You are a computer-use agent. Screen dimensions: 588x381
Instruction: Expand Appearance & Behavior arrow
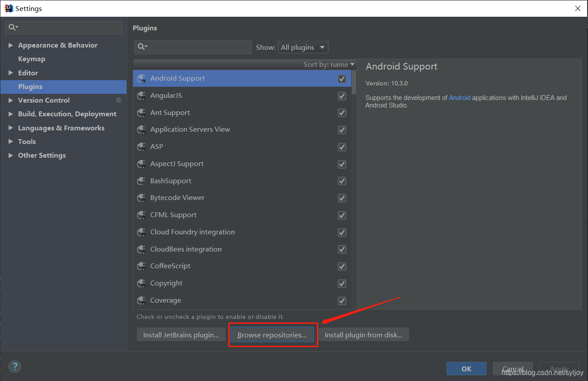(11, 45)
